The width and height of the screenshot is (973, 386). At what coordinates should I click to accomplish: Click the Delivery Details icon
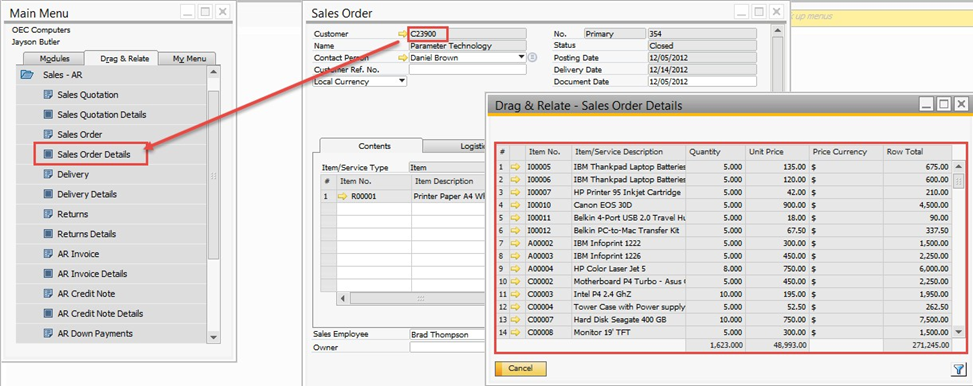point(48,194)
